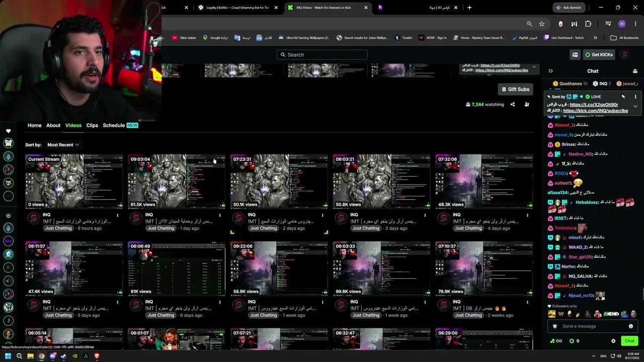Open second followed channel avatar in sidebar

(x=8, y=156)
